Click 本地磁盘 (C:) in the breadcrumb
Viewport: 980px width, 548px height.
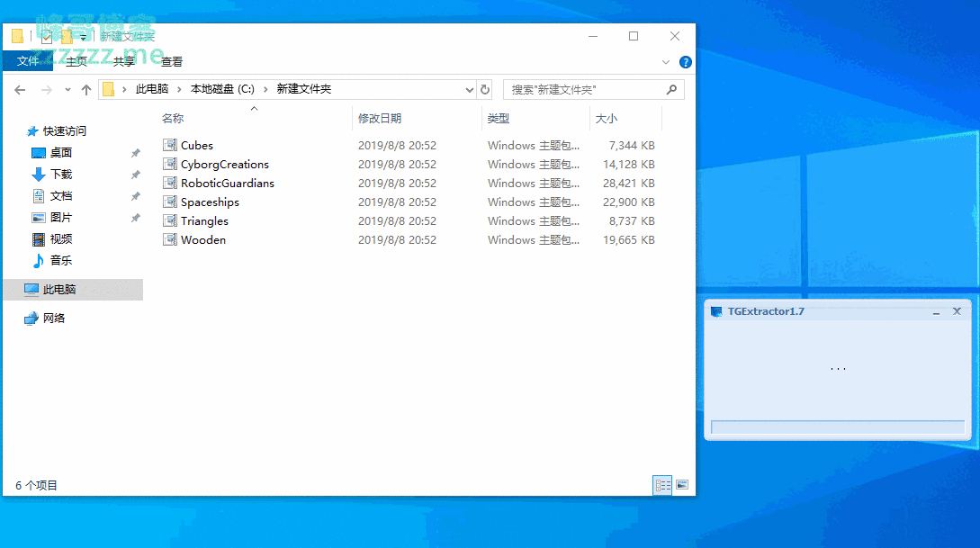[222, 89]
